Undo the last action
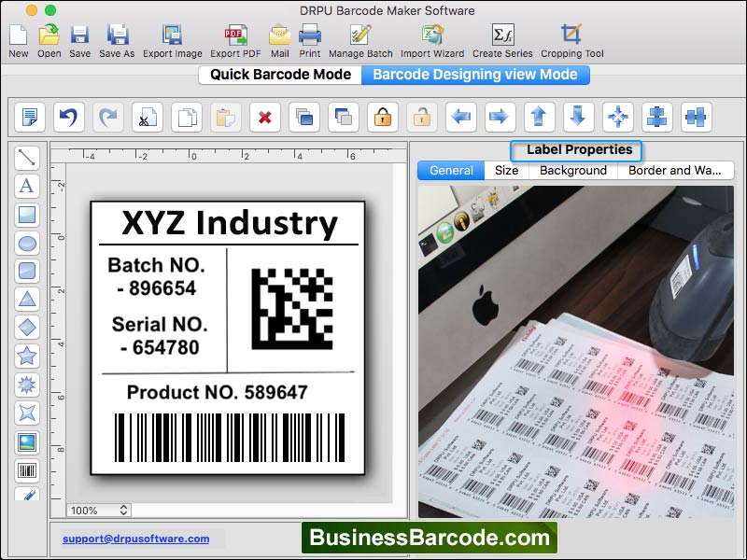This screenshot has height=560, width=747. tap(66, 117)
